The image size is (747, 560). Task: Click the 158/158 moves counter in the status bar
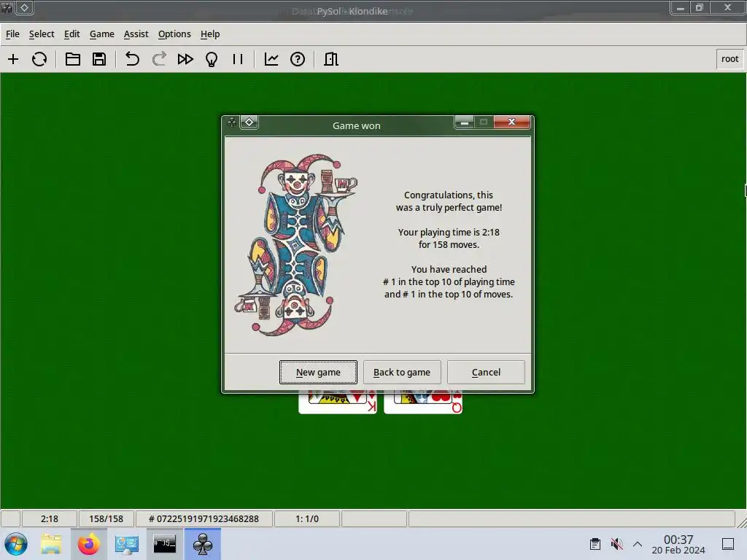[107, 518]
